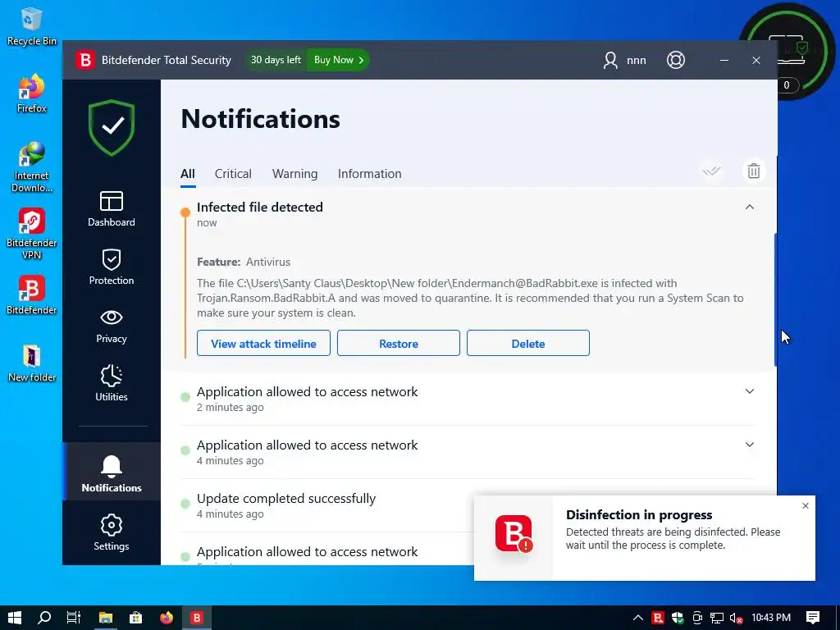Dismiss the Disinfection in progress popup

click(x=806, y=505)
